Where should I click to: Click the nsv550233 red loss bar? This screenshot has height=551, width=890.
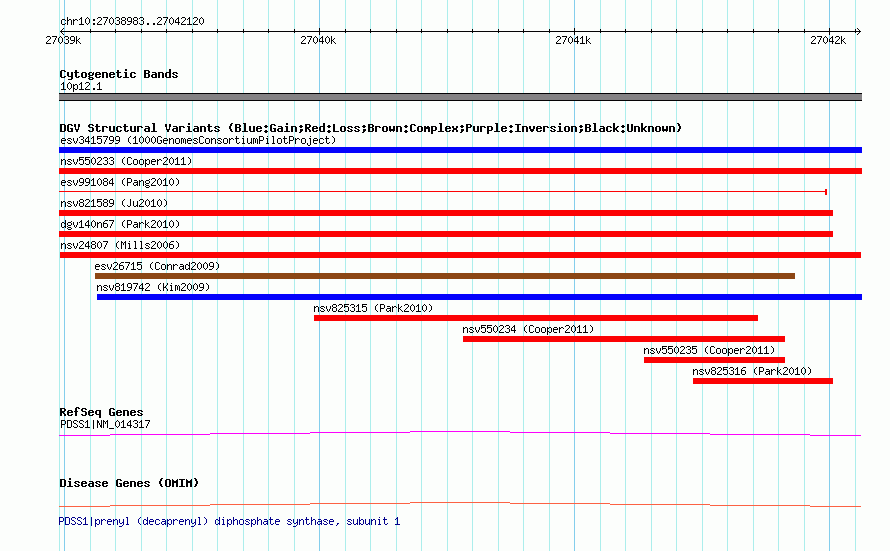click(460, 171)
